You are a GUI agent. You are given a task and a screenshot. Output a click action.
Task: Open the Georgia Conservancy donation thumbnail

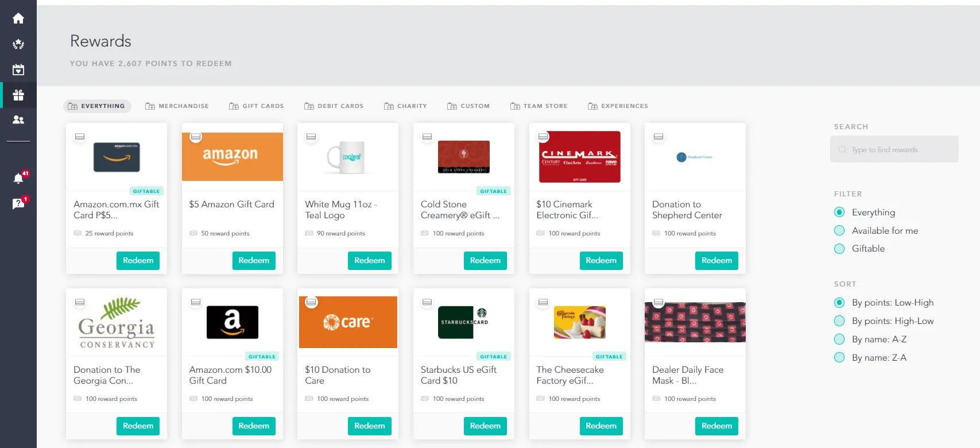coord(117,323)
